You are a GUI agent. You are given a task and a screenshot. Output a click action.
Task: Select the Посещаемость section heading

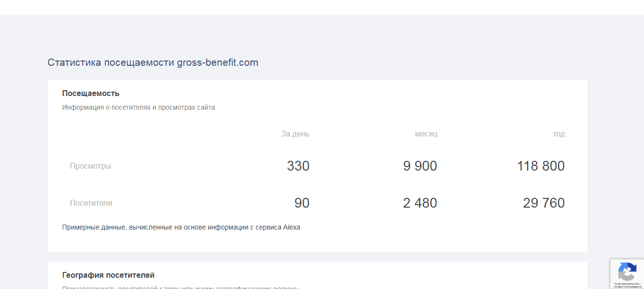coord(91,93)
